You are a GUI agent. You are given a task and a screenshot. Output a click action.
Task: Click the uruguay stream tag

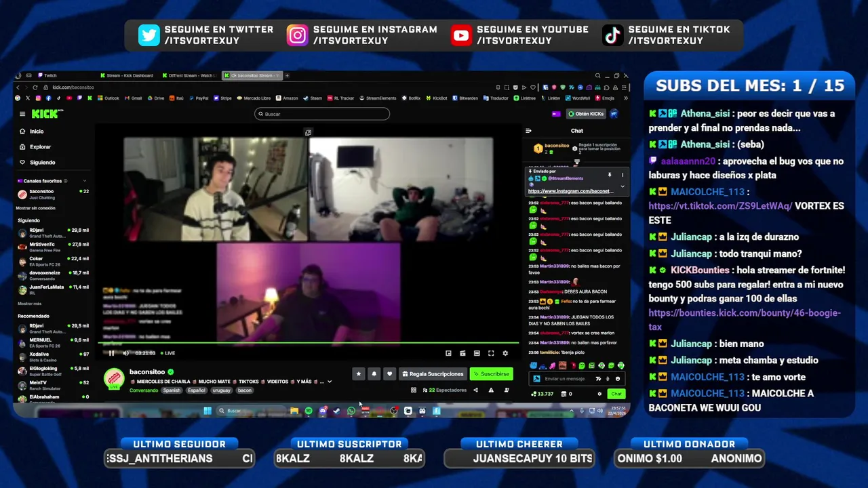pos(221,390)
